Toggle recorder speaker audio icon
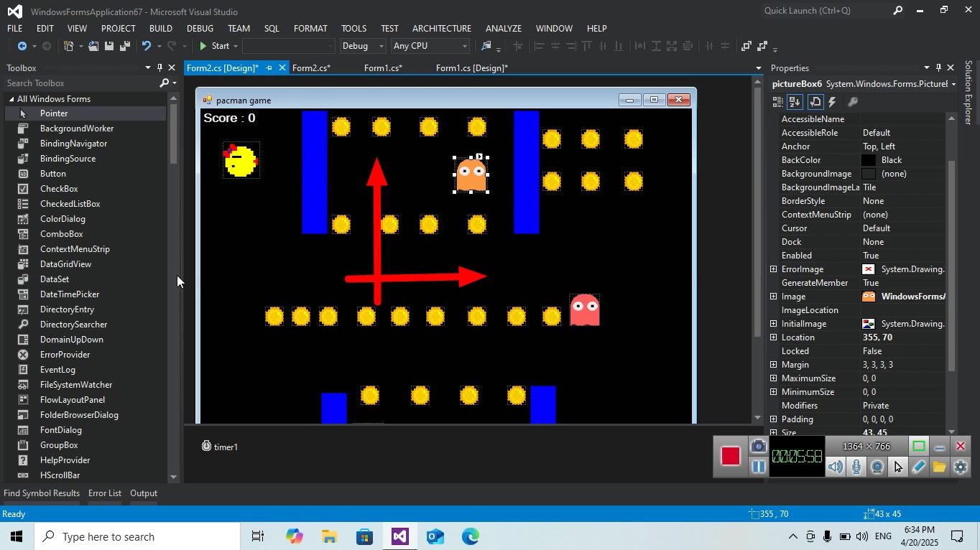The image size is (980, 550). 836,467
